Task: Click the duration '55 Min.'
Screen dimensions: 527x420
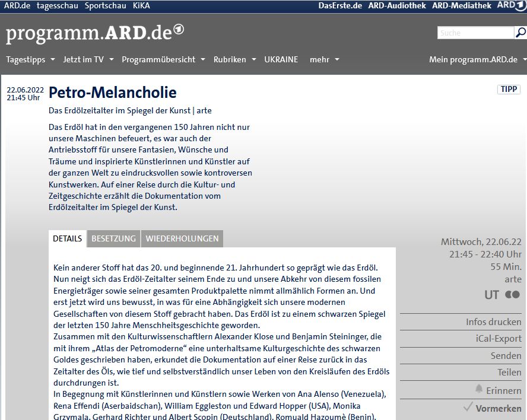Action: (x=506, y=267)
